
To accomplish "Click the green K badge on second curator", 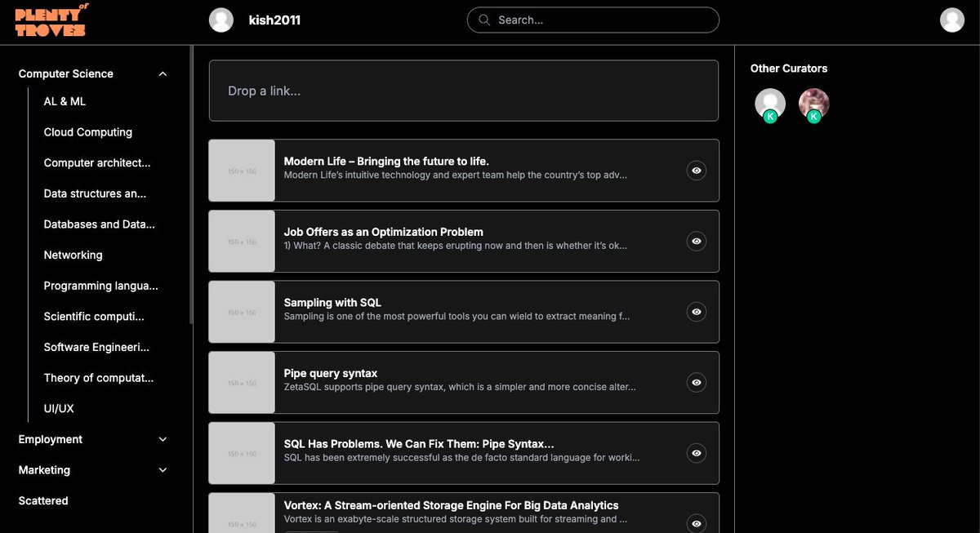I will pyautogui.click(x=814, y=116).
